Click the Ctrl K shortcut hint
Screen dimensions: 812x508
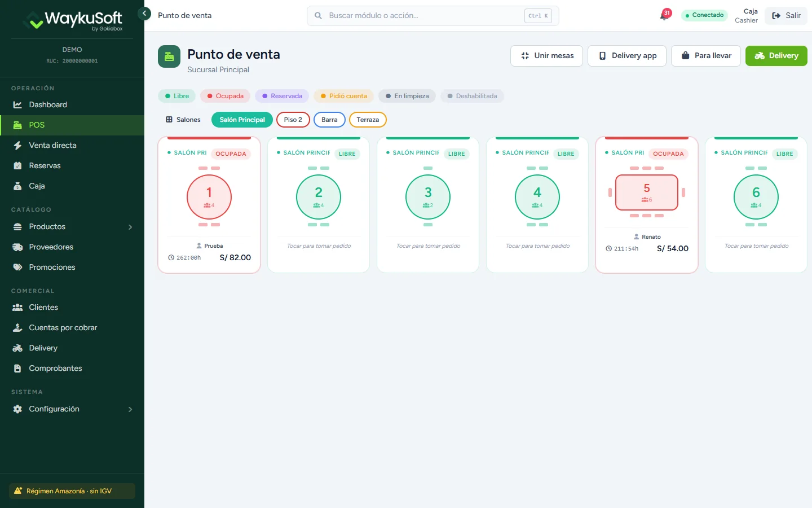coord(538,16)
